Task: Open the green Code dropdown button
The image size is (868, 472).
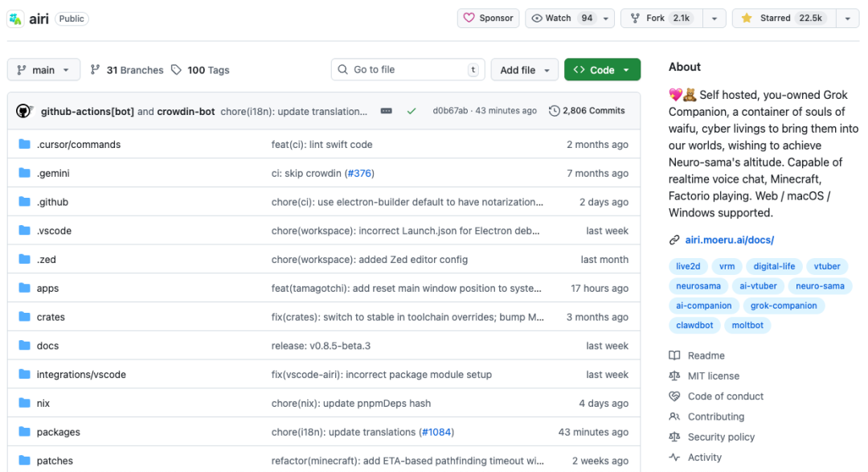Action: coord(602,70)
